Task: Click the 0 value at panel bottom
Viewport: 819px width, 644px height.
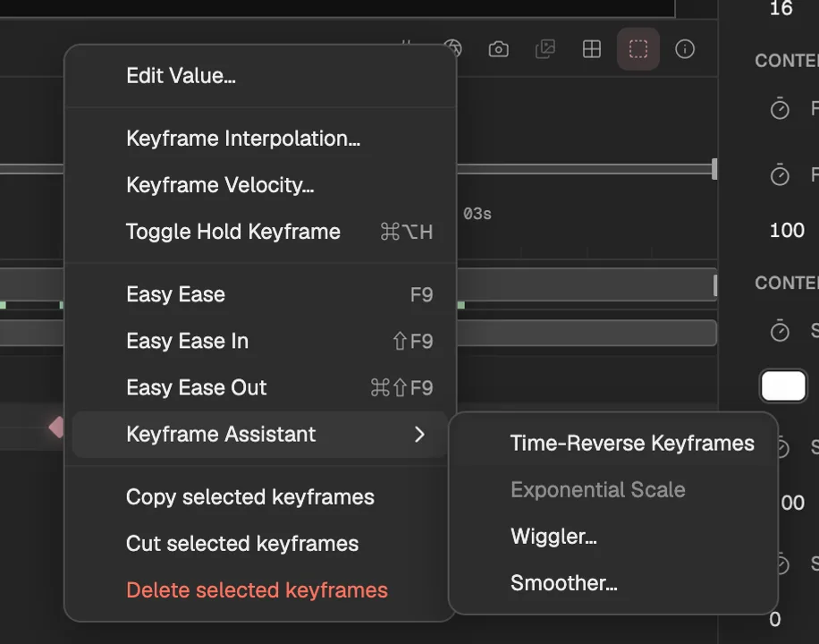Action: [x=774, y=620]
